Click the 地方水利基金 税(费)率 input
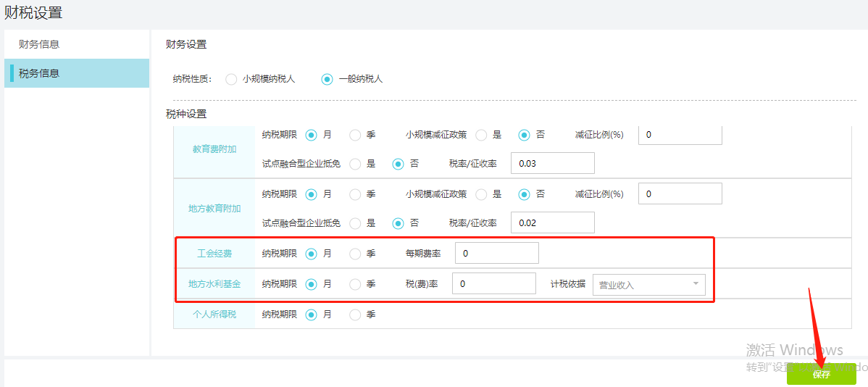 (x=493, y=284)
